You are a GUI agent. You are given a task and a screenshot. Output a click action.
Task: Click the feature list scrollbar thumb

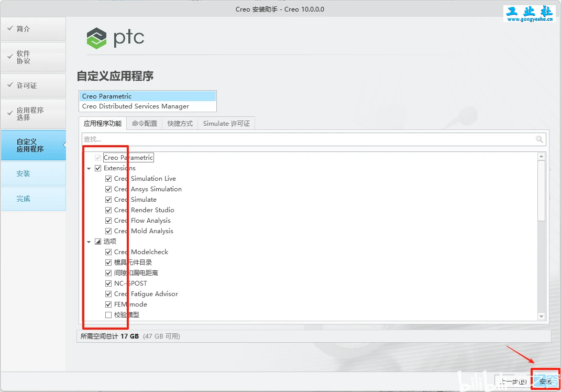point(541,191)
